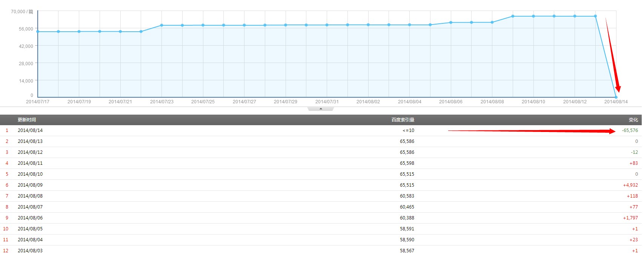This screenshot has width=644, height=253.
Task: Select the table row dated 2014/08/14
Action: [30, 130]
